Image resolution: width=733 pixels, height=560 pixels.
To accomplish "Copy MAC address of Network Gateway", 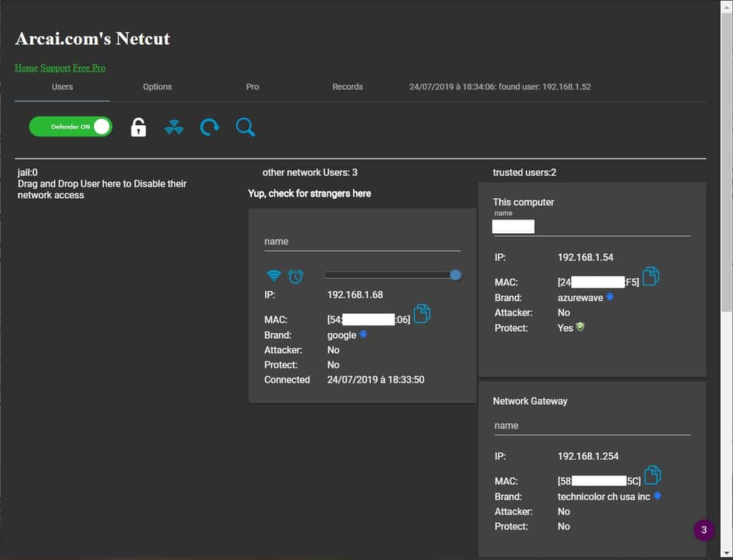I will tap(652, 475).
